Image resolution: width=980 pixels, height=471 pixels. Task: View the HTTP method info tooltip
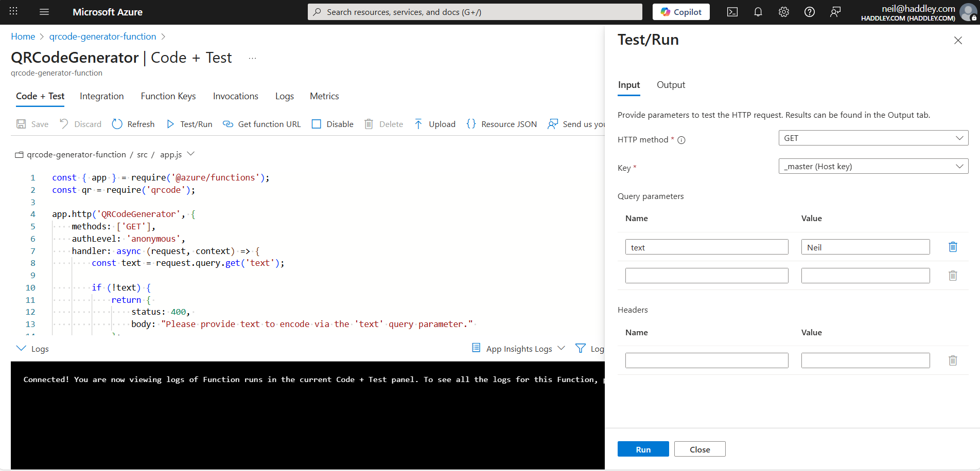tap(681, 139)
